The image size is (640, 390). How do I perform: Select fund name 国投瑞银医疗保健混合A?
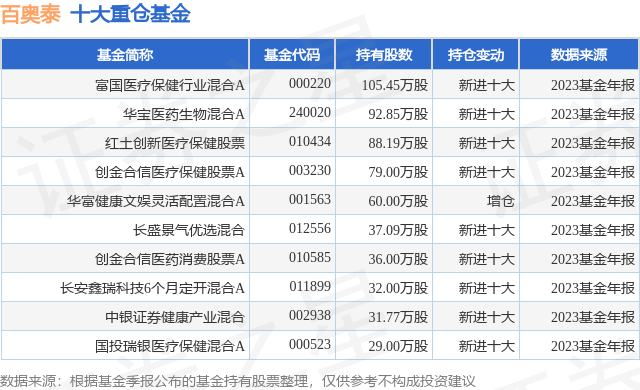coord(170,346)
